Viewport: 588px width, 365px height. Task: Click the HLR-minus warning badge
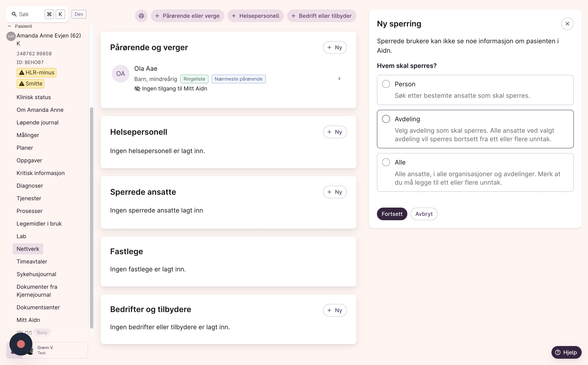[37, 73]
